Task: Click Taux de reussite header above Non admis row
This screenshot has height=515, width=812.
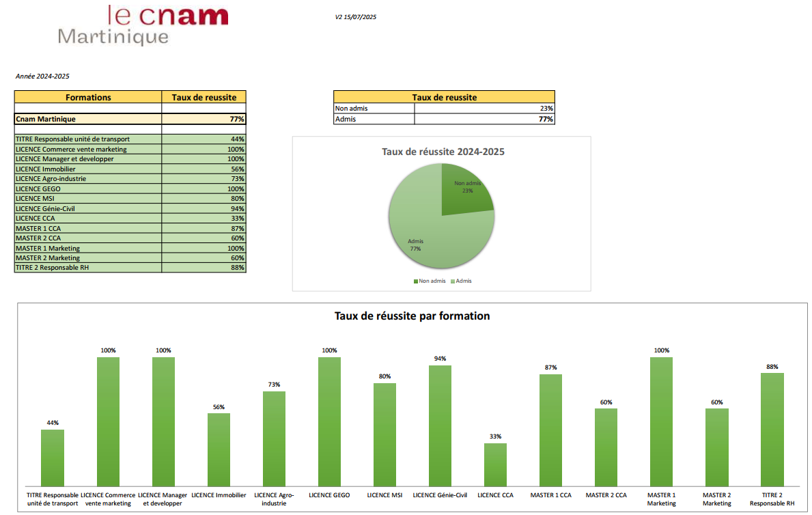Action: click(x=445, y=97)
